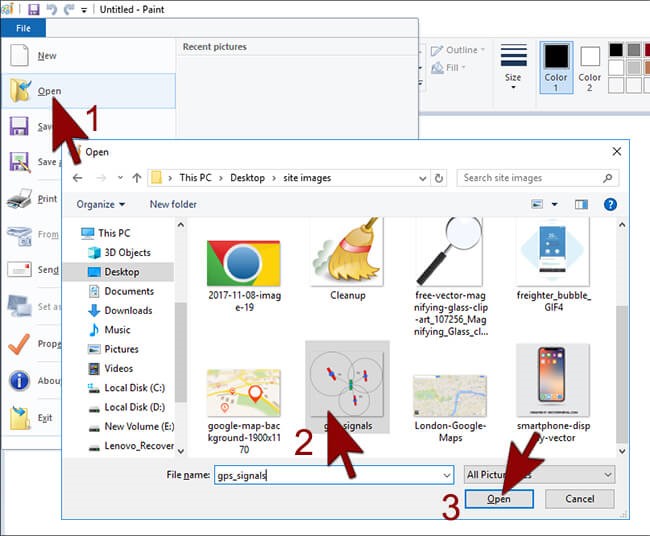Expand the address bar previous locations dropdown
The width and height of the screenshot is (650, 536).
pyautogui.click(x=422, y=179)
